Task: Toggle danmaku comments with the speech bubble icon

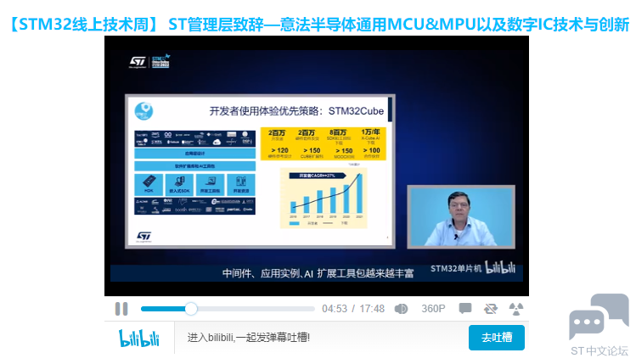Action: [465, 309]
